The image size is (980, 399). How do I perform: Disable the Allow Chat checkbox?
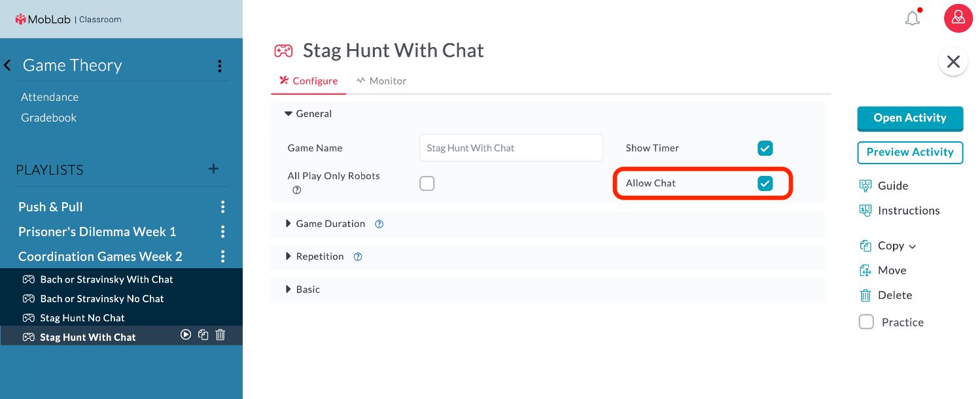(765, 183)
